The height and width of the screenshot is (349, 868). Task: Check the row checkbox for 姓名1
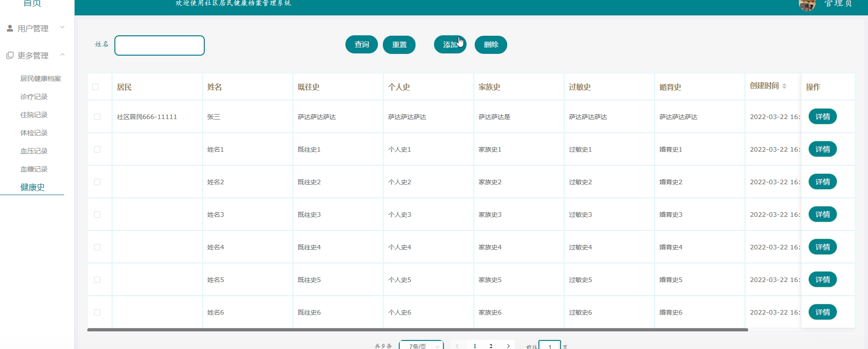point(97,149)
